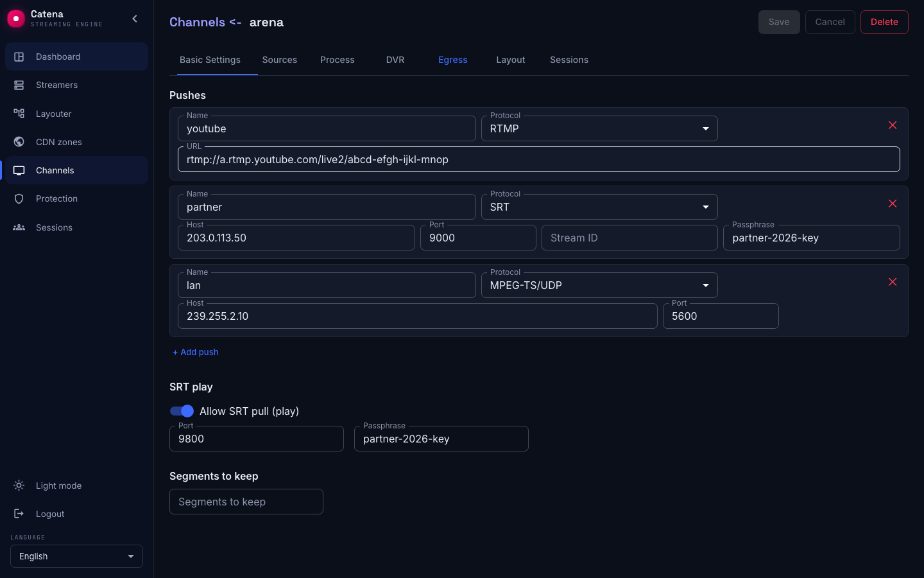This screenshot has height=578, width=924.
Task: Click the Dashboard grid icon
Action: click(19, 57)
